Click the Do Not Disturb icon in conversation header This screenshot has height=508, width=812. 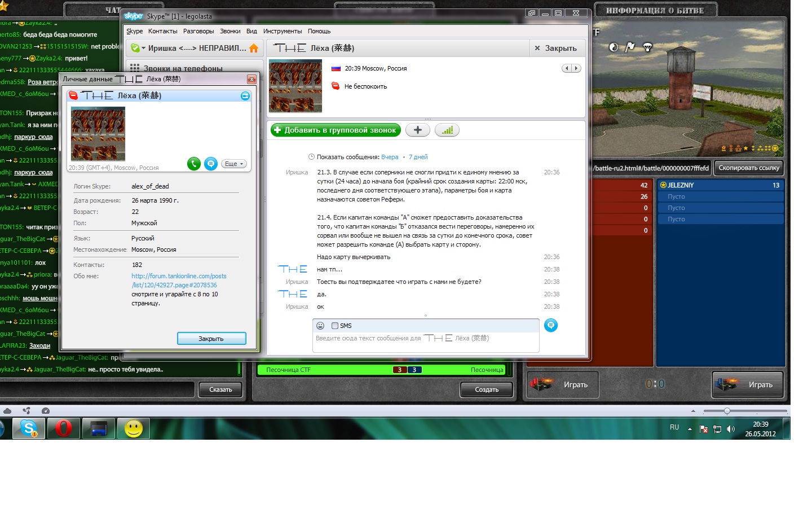pyautogui.click(x=336, y=86)
